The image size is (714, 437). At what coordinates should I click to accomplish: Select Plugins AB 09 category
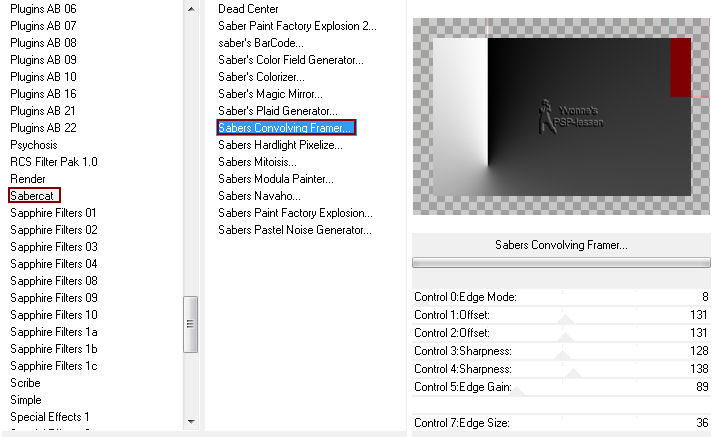click(x=43, y=60)
